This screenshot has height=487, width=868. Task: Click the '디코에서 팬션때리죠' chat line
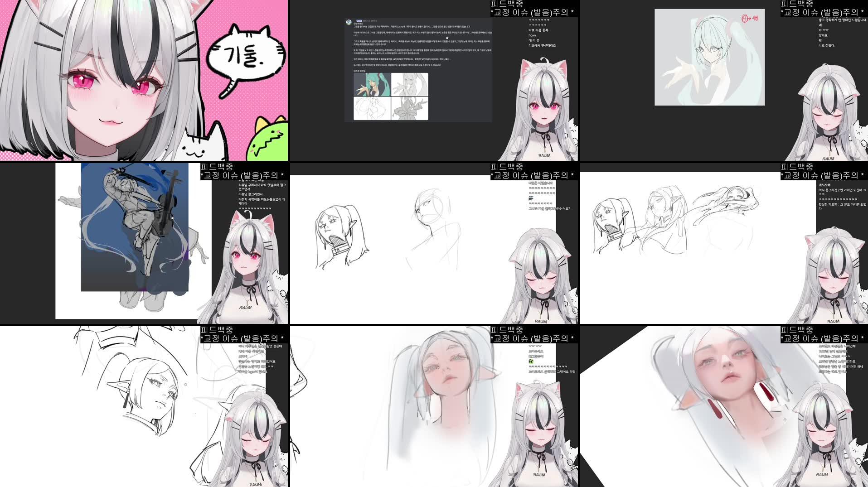pos(542,45)
